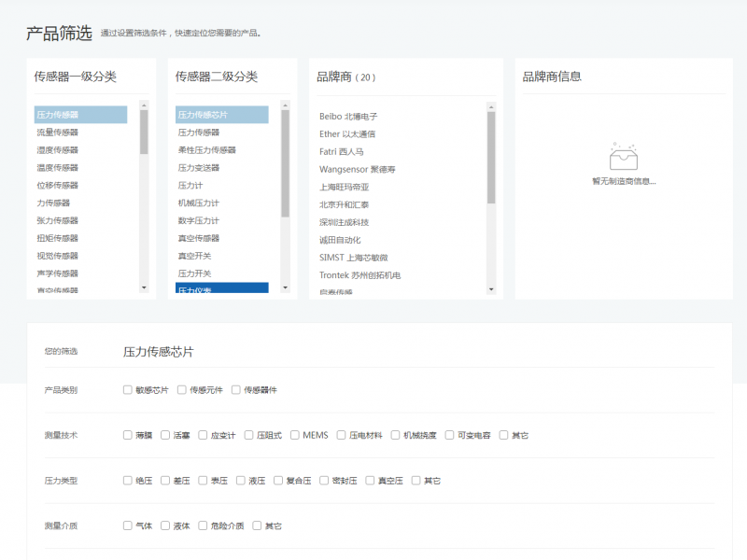
Task: Click up arrow of 品牌商 list scrollbar
Action: pos(491,106)
